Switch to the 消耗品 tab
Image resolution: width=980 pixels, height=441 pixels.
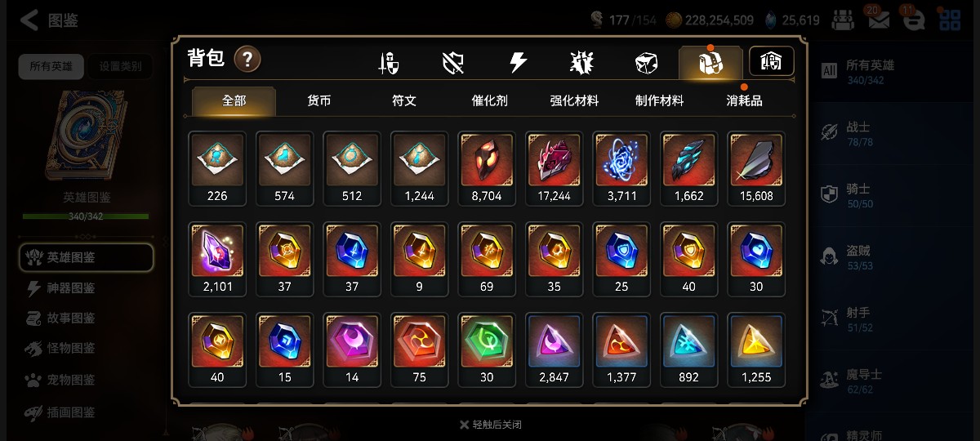(744, 101)
